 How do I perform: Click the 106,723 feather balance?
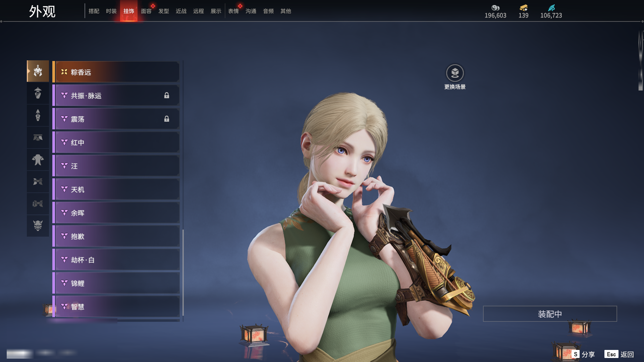[x=551, y=15]
